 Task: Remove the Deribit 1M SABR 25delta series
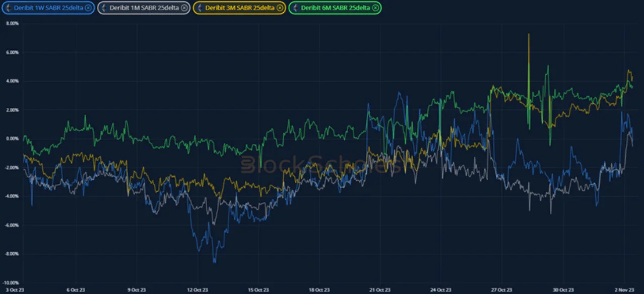pos(184,8)
